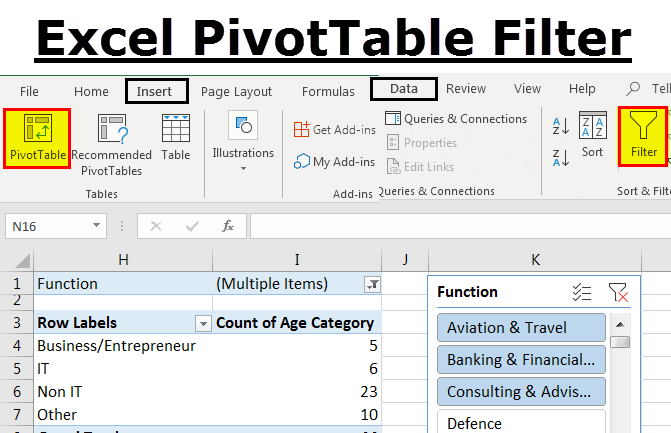Screen dimensions: 671x433
Task: Select Banking & Financial slicer item
Action: [x=521, y=359]
